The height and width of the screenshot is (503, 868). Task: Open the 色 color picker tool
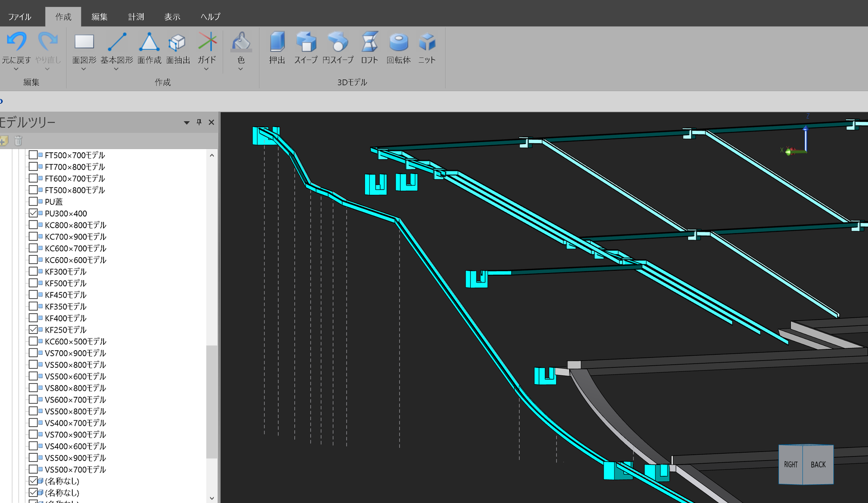tap(241, 42)
